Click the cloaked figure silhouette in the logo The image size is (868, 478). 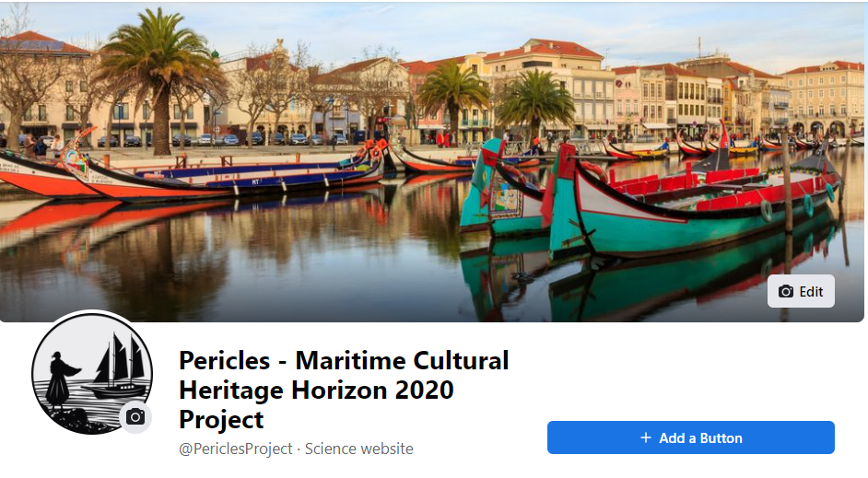click(x=60, y=380)
